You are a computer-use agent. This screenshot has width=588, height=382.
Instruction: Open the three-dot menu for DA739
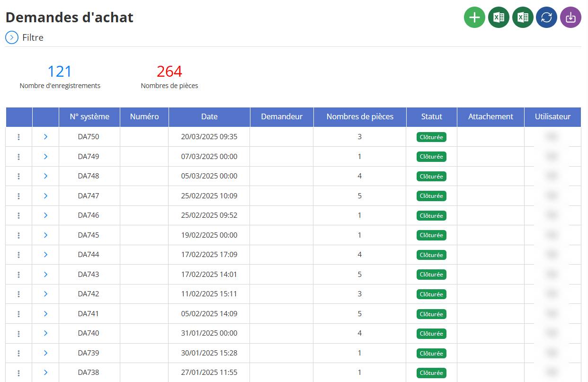(x=18, y=353)
